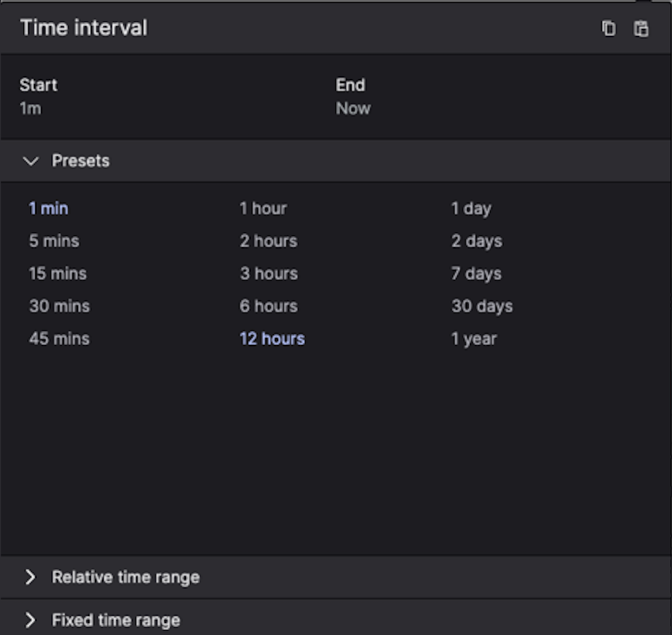This screenshot has width=672, height=635.
Task: Choose the 1 hour preset
Action: coord(263,208)
